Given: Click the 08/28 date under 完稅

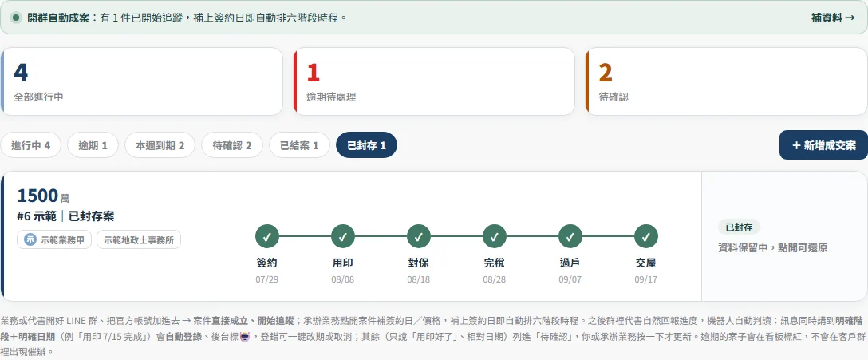Looking at the screenshot, I should [x=495, y=279].
